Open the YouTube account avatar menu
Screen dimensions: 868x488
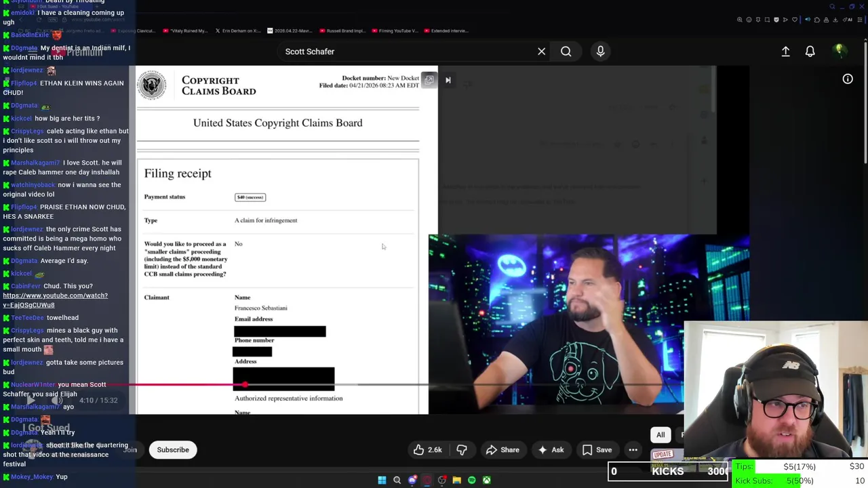tap(839, 51)
